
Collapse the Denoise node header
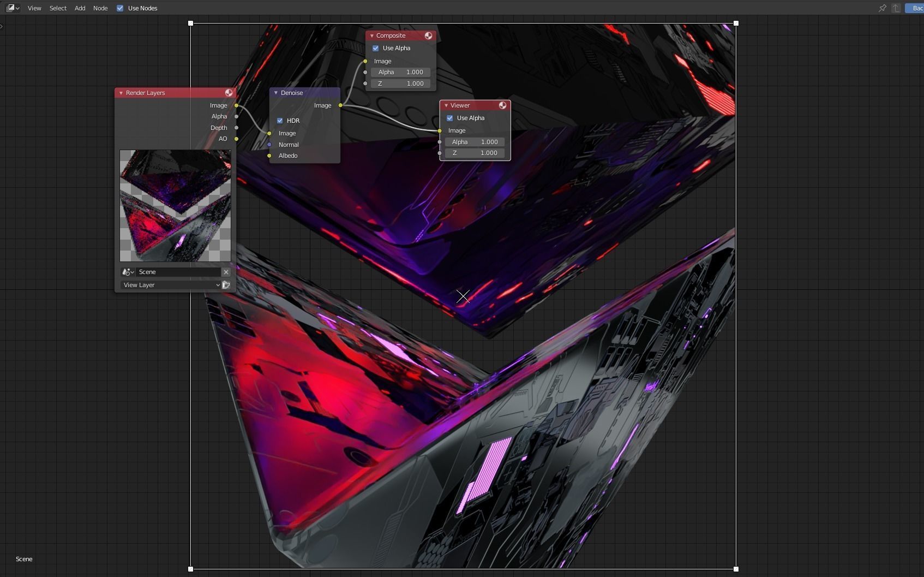(275, 93)
